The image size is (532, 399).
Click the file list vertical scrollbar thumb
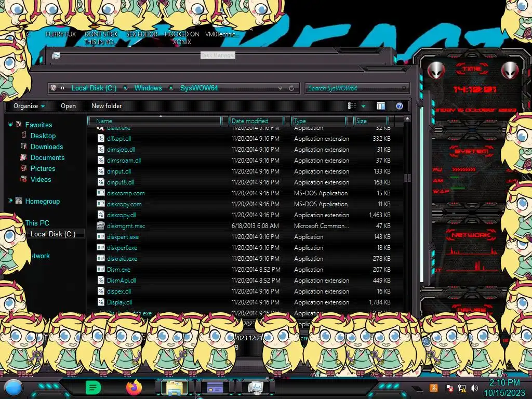[x=407, y=178]
